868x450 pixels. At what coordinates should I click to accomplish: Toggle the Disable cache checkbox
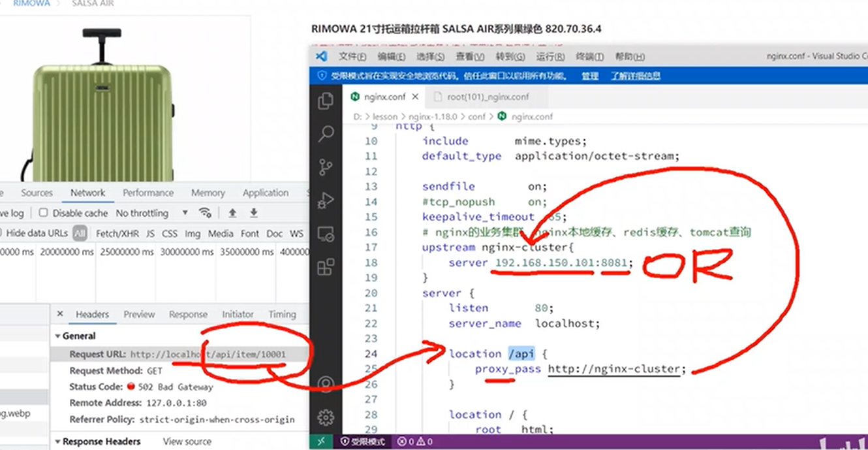coord(43,213)
